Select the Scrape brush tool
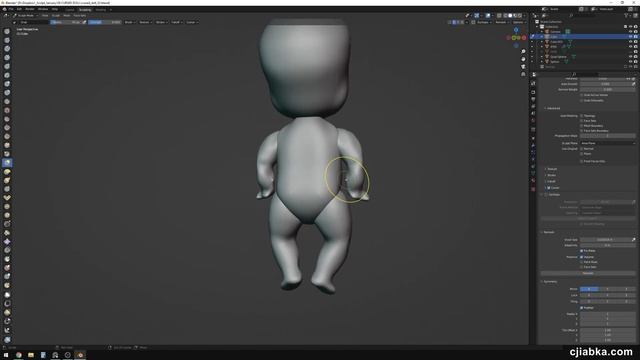Image resolution: width=640 pixels, height=360 pixels. pyautogui.click(x=7, y=136)
